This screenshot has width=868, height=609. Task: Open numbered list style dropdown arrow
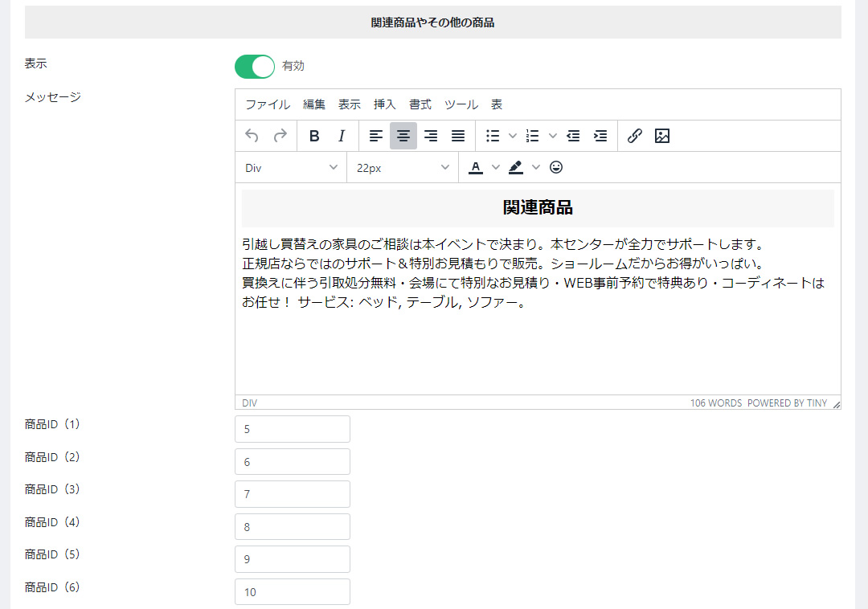click(552, 136)
